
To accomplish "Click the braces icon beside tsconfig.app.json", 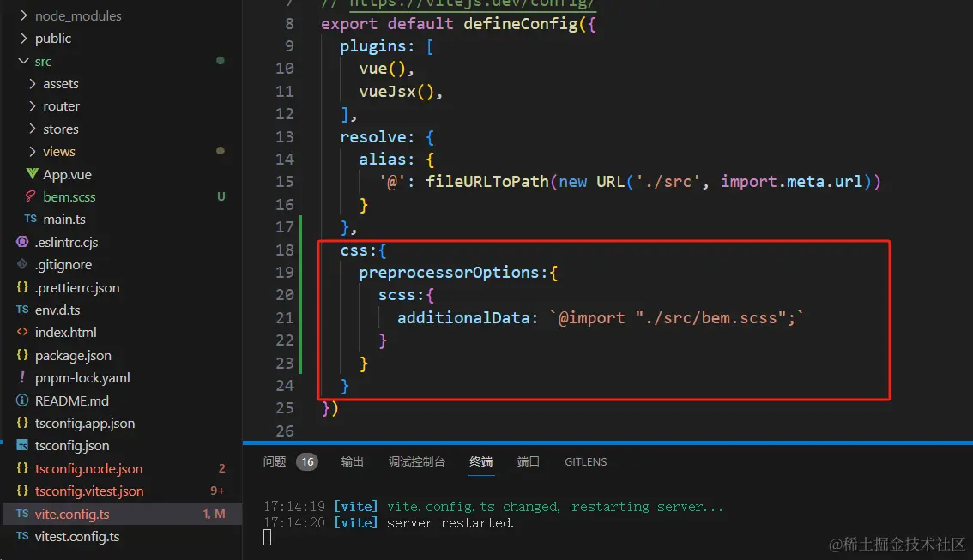I will pyautogui.click(x=22, y=422).
